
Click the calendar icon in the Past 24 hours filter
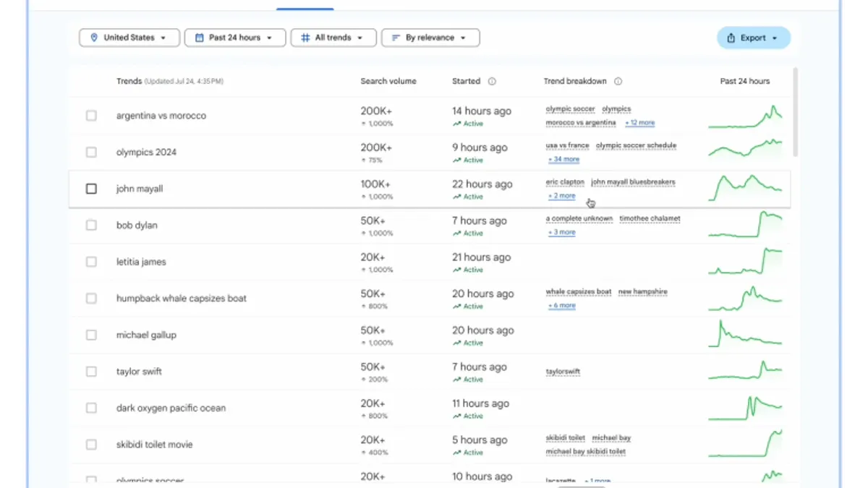pos(200,38)
